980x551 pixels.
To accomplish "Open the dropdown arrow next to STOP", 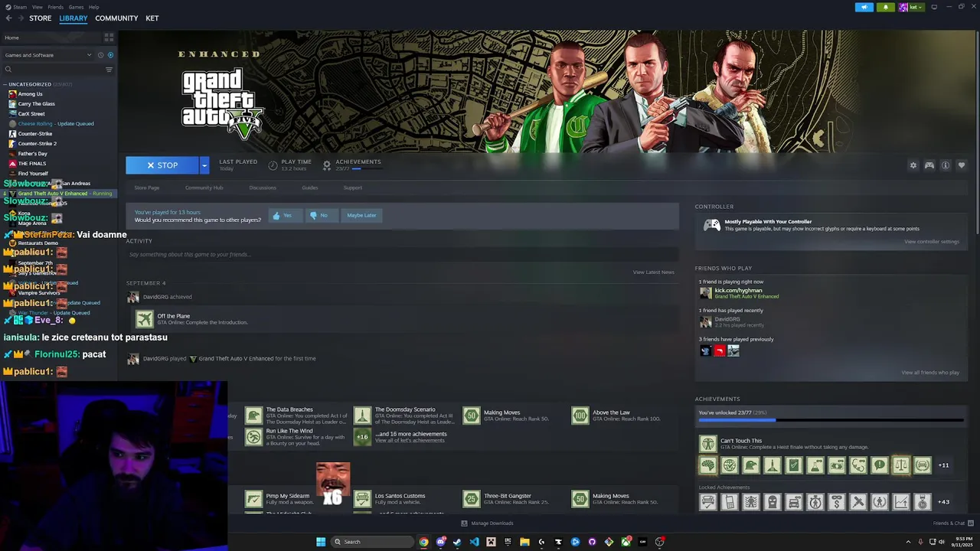I will coord(204,165).
